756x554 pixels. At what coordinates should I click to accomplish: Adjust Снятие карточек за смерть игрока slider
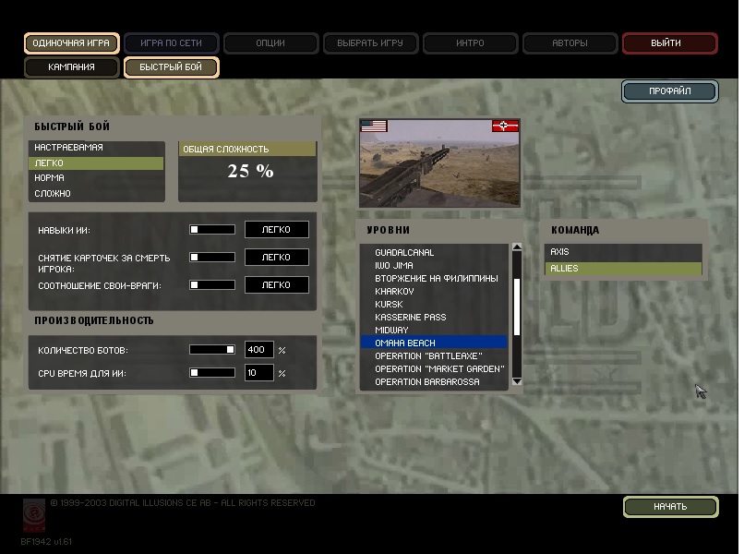point(212,257)
